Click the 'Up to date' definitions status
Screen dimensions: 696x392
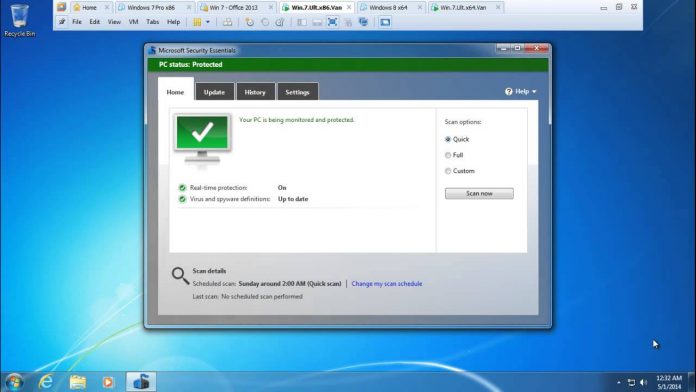coord(293,199)
